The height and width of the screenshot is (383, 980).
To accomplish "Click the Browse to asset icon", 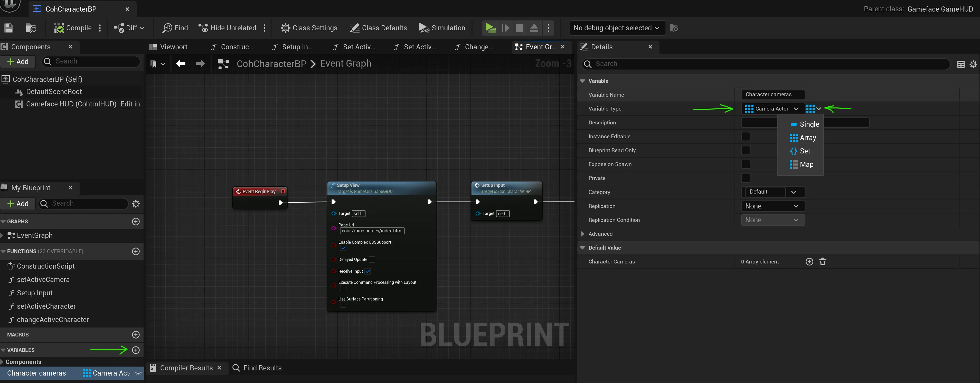I will pos(31,28).
